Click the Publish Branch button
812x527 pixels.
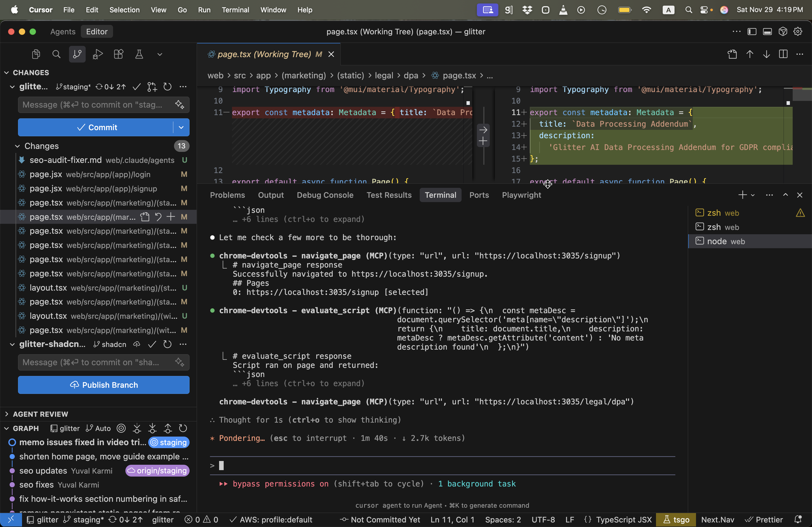click(x=103, y=385)
